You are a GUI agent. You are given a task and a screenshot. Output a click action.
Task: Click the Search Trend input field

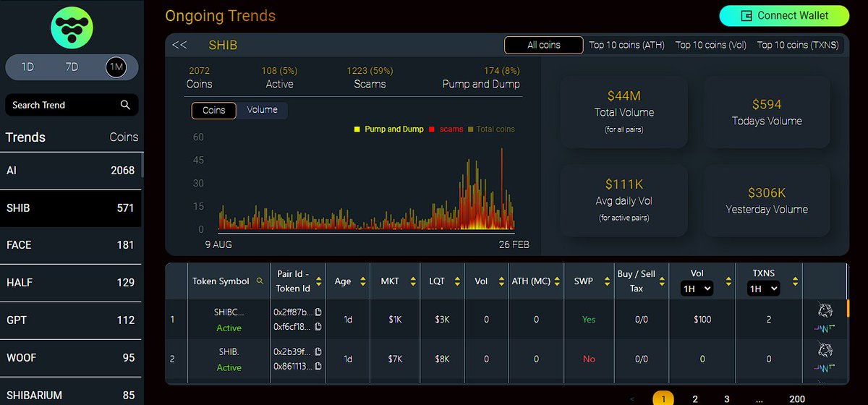click(72, 105)
